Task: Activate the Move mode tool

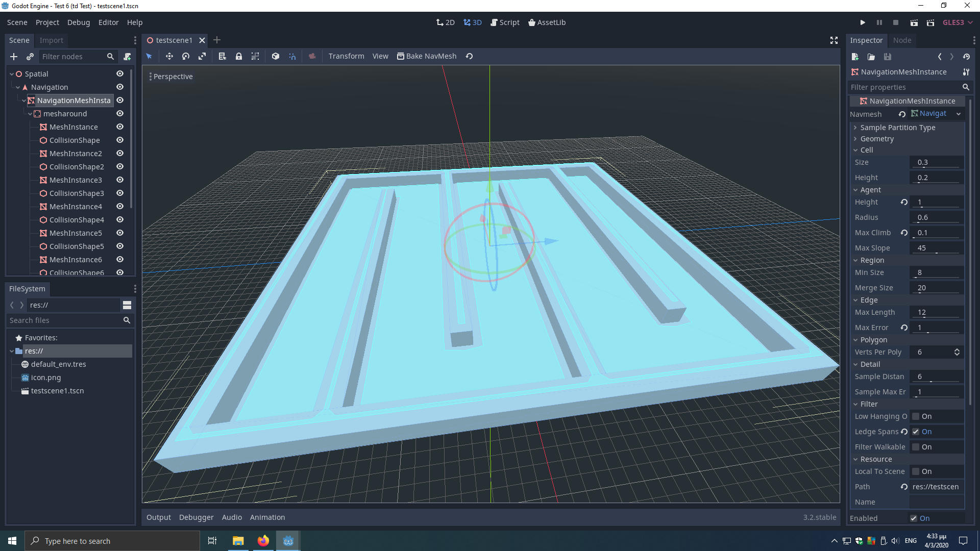Action: point(169,56)
